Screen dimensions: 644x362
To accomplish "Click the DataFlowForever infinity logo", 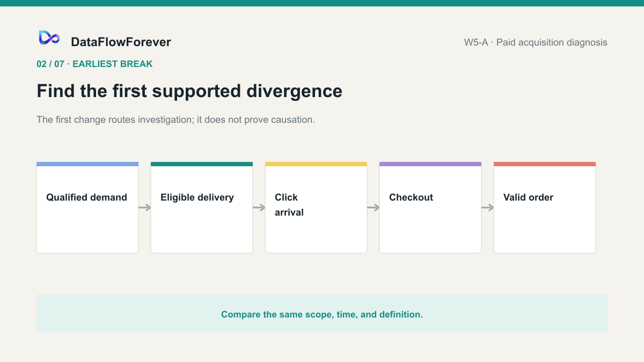I will click(49, 38).
